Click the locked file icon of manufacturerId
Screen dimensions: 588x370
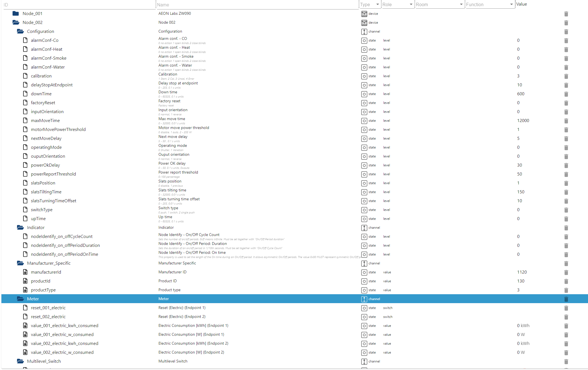point(25,272)
